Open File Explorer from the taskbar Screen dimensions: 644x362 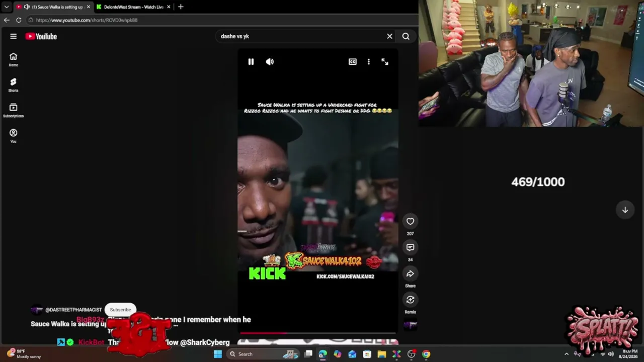(x=382, y=354)
